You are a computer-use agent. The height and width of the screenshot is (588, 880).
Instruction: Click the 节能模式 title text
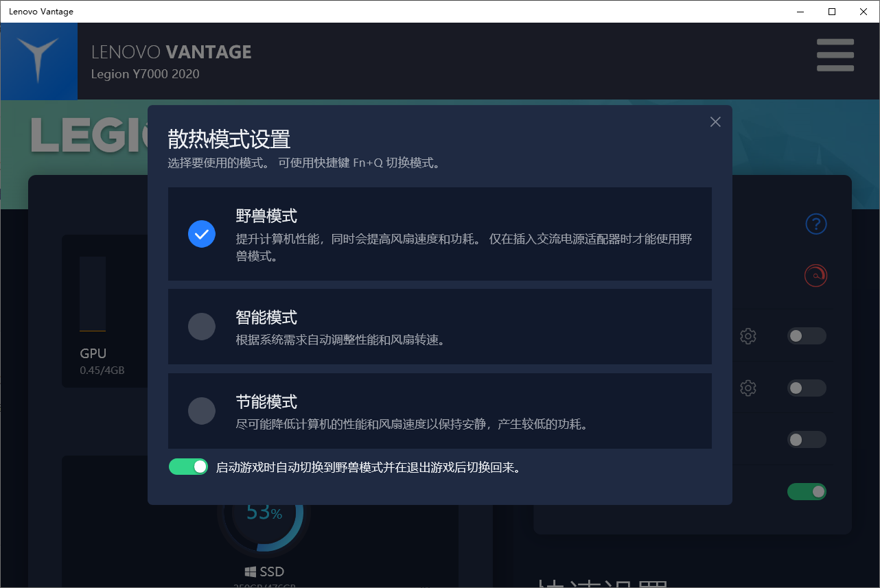click(x=266, y=402)
